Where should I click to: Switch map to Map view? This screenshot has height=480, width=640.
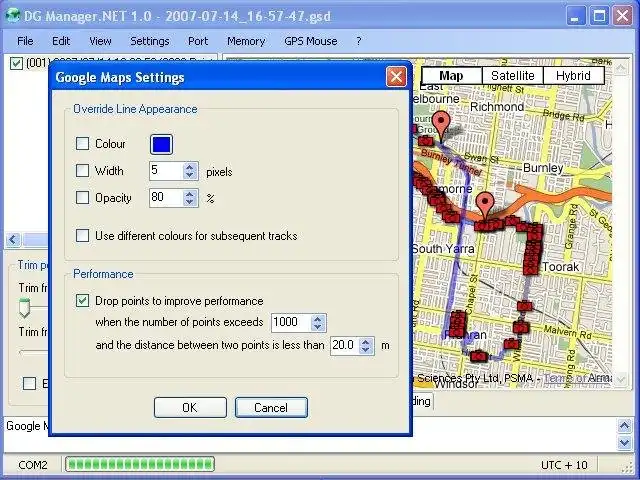[x=451, y=76]
